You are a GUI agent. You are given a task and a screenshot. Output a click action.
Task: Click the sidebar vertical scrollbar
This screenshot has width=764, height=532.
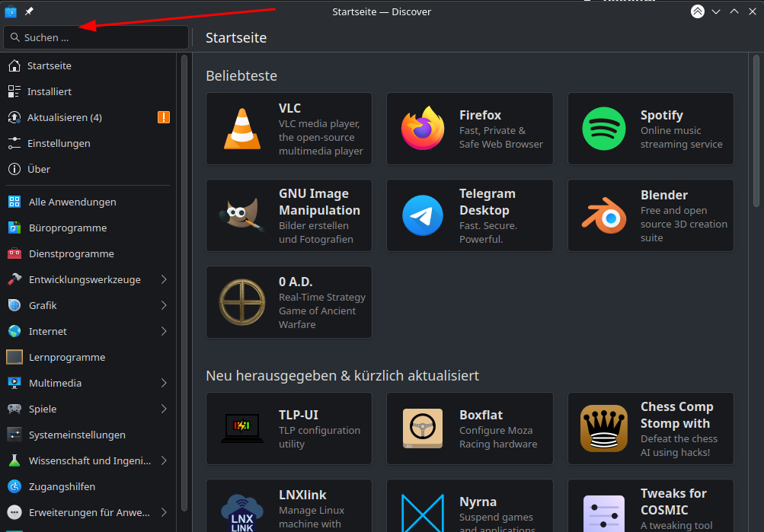184,283
